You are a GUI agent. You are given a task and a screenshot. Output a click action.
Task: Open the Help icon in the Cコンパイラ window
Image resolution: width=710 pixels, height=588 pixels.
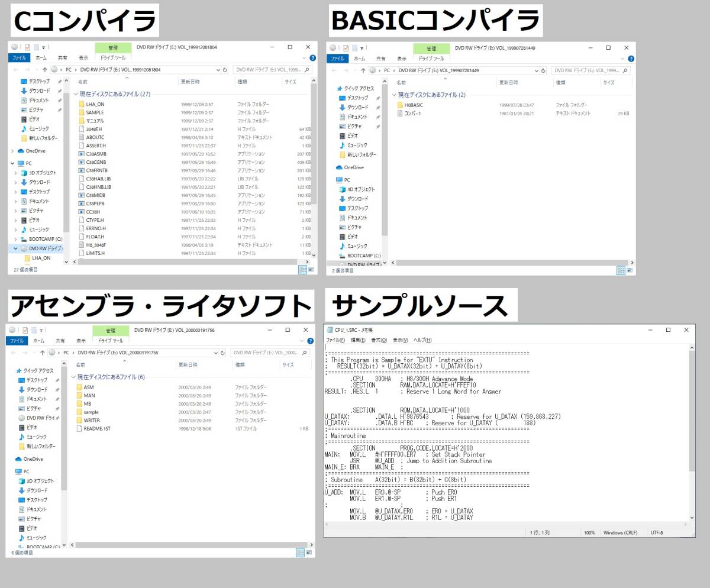(x=312, y=58)
